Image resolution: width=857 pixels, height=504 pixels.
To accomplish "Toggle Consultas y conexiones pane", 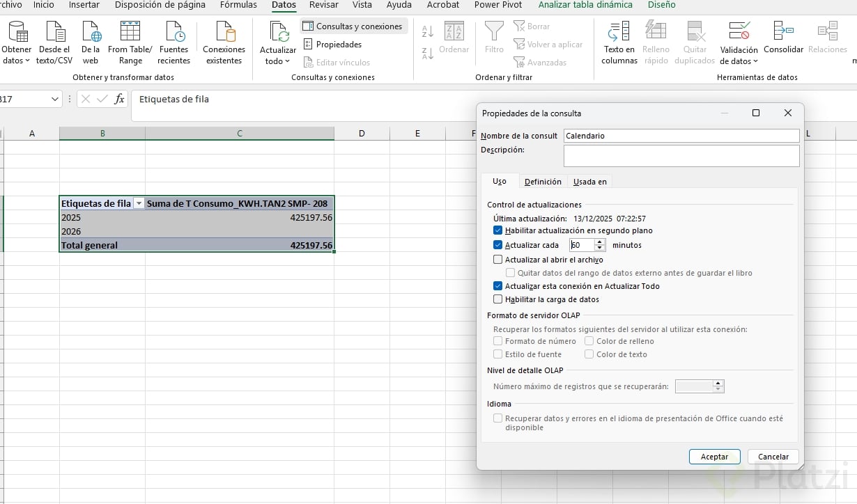I will coord(353,26).
